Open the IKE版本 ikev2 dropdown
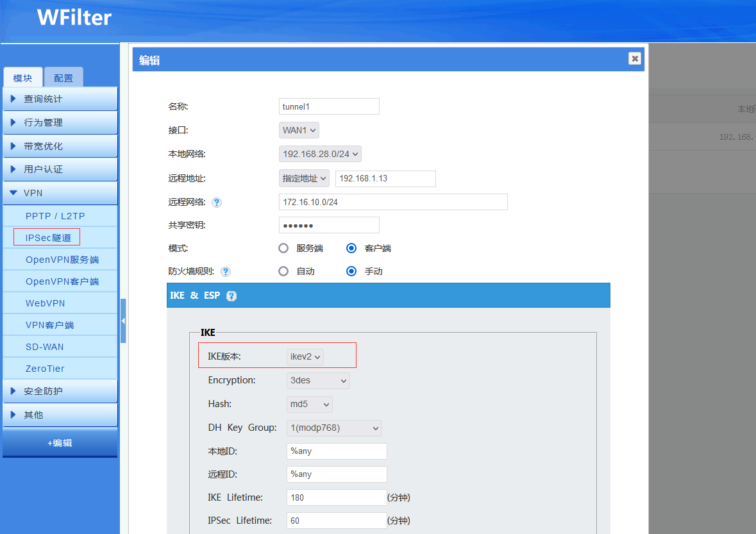Viewport: 756px width, 534px height. click(x=305, y=356)
